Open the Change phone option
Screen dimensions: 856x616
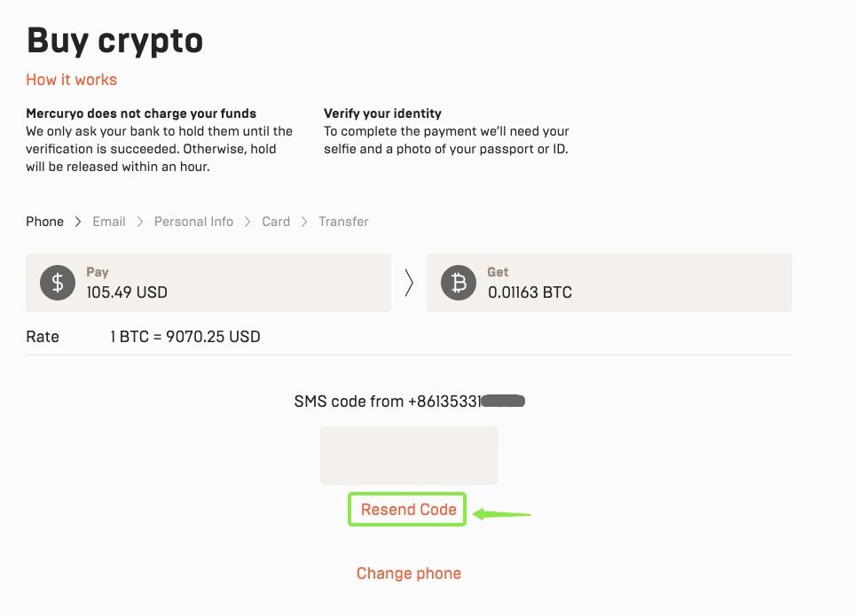(x=408, y=573)
